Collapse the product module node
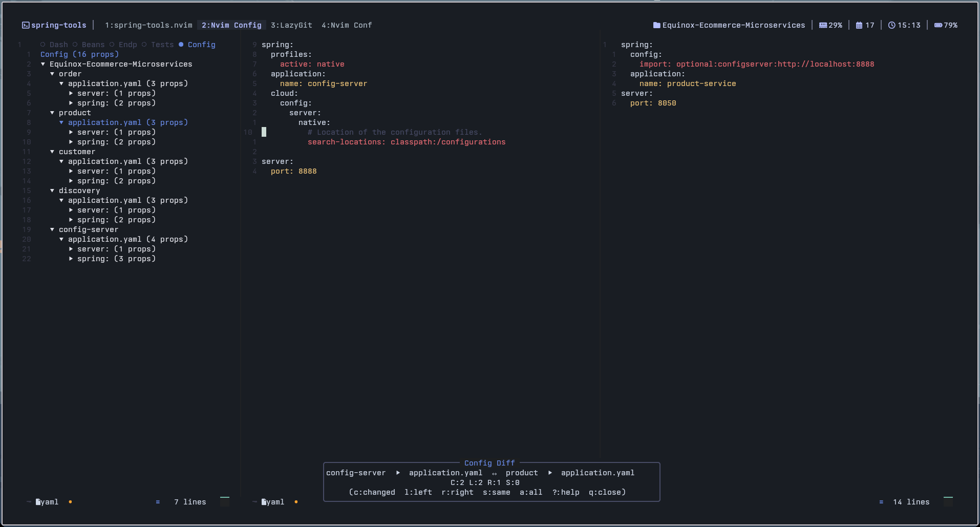 (52, 113)
